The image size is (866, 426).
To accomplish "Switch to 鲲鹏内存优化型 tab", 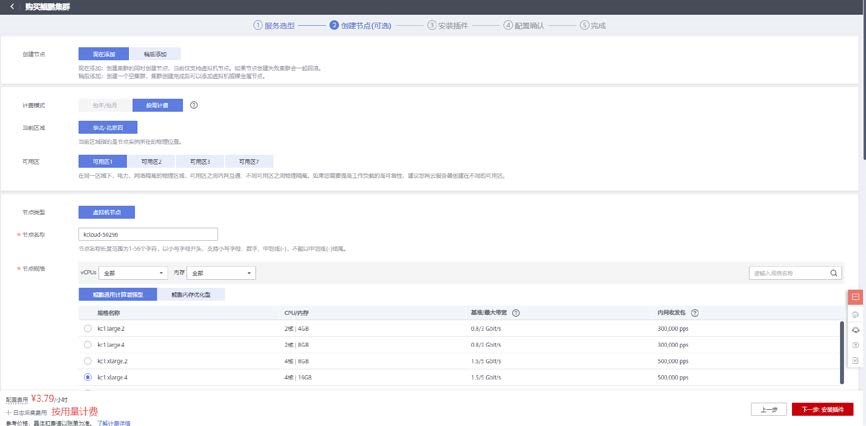I will coord(191,294).
